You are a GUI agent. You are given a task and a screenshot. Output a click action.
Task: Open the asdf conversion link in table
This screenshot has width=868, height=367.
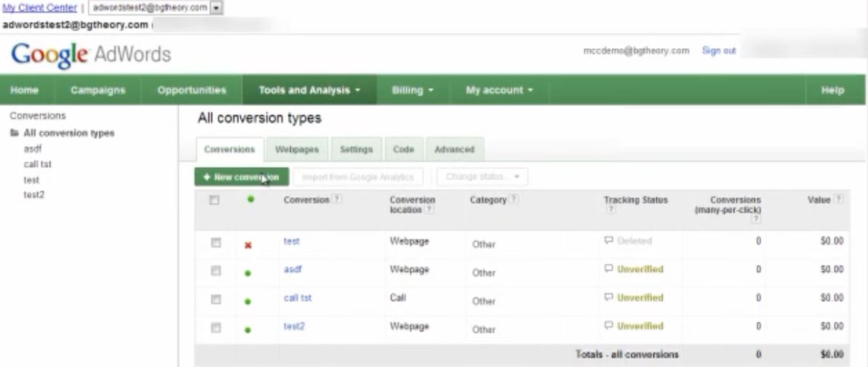[292, 270]
